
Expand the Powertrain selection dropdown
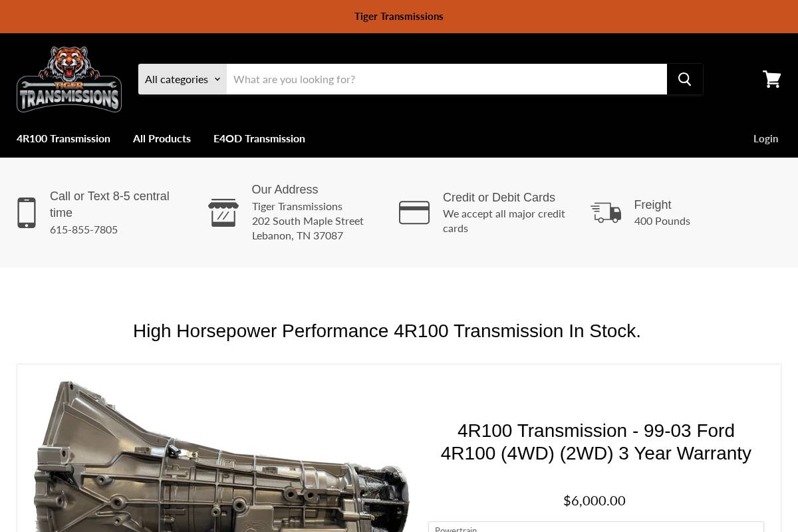[596, 528]
